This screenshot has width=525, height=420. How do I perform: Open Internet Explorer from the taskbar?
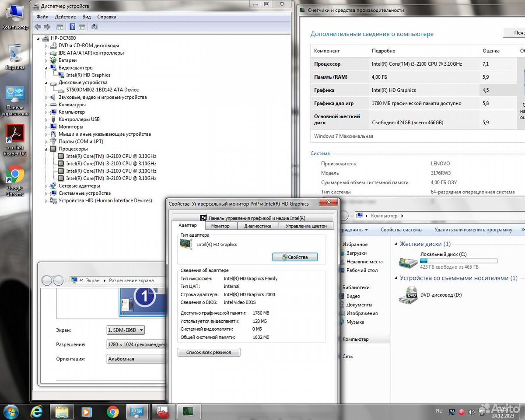coord(37,412)
